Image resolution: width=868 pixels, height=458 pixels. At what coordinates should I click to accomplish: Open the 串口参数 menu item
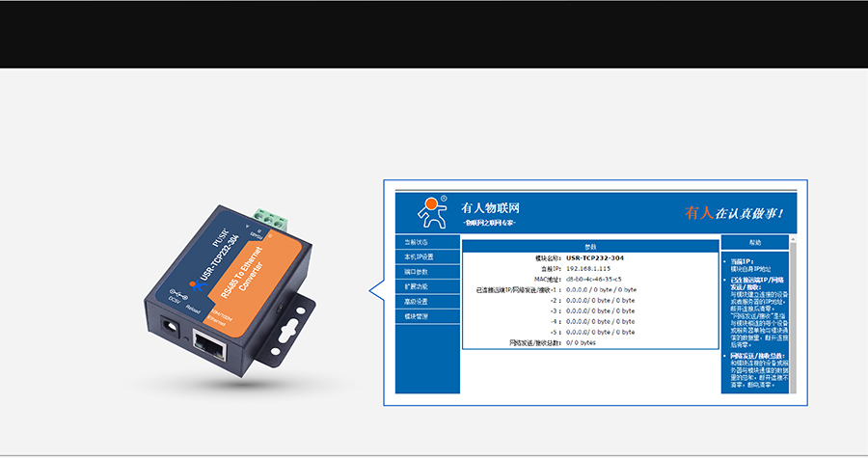[427, 272]
